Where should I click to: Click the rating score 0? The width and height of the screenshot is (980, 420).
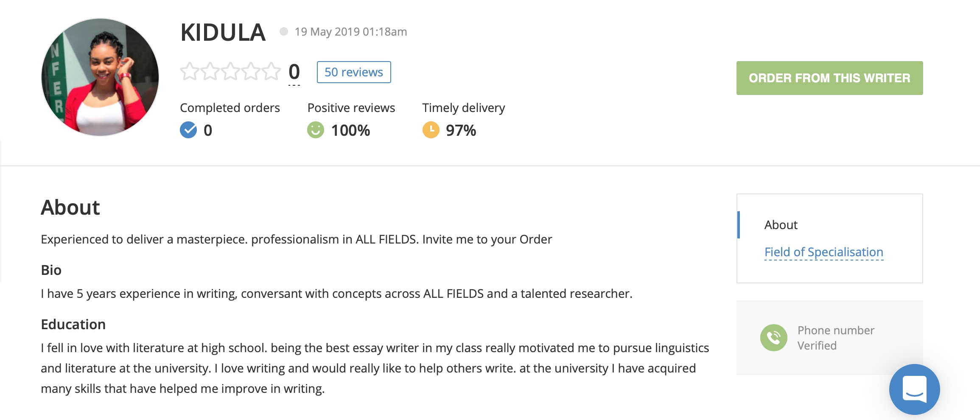294,72
